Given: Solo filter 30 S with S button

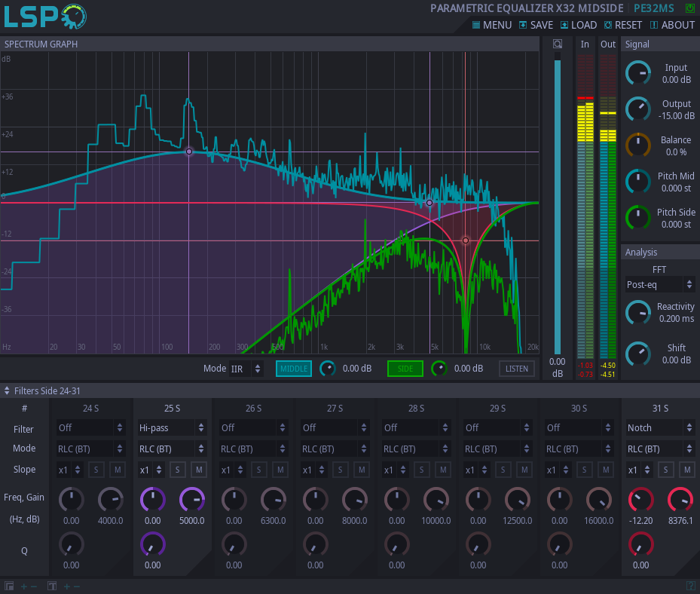Looking at the screenshot, I should (585, 470).
